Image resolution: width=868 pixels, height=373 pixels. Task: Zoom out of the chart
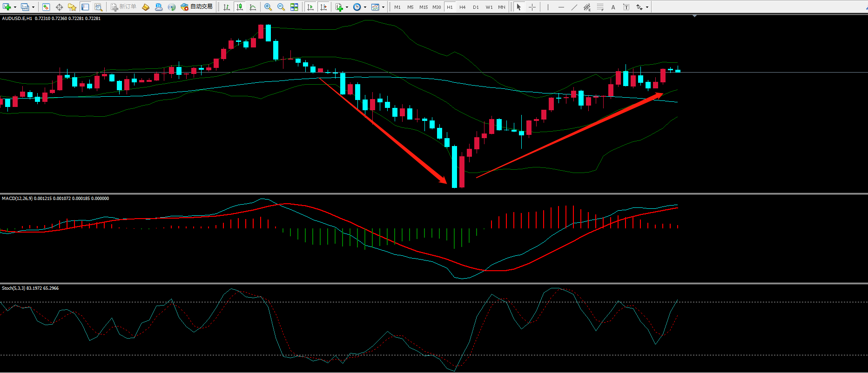click(x=281, y=7)
